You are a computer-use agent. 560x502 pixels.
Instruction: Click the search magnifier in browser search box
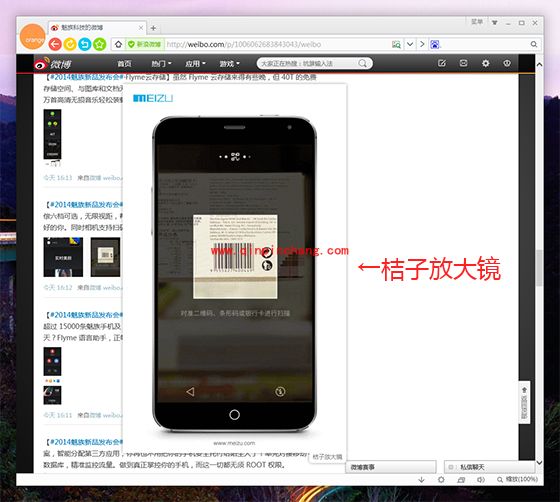[534, 44]
